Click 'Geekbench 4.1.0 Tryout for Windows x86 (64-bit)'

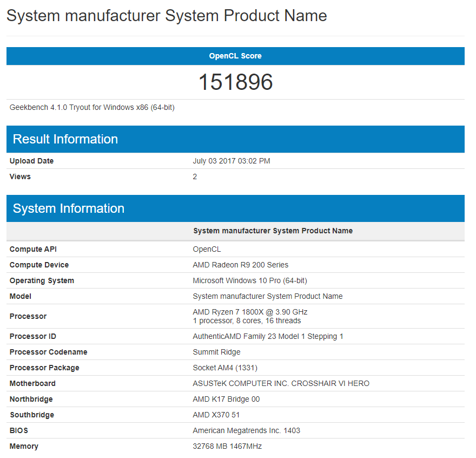tap(92, 108)
